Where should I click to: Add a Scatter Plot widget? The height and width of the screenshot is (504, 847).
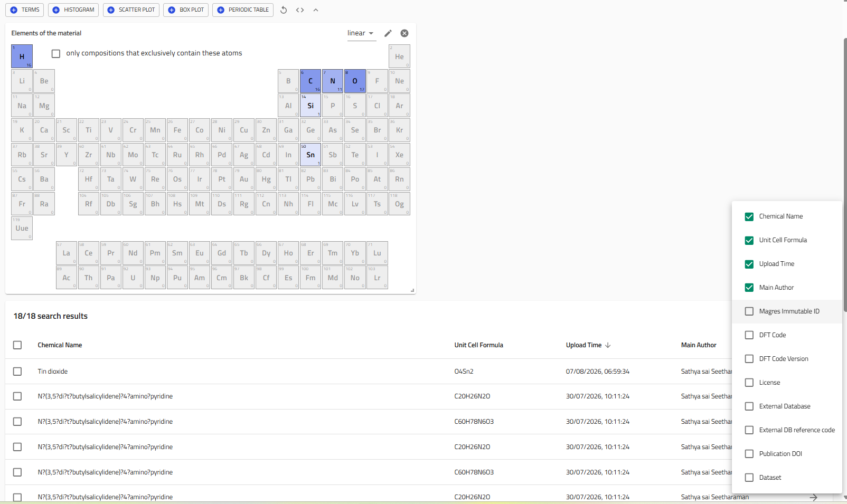[x=131, y=10]
